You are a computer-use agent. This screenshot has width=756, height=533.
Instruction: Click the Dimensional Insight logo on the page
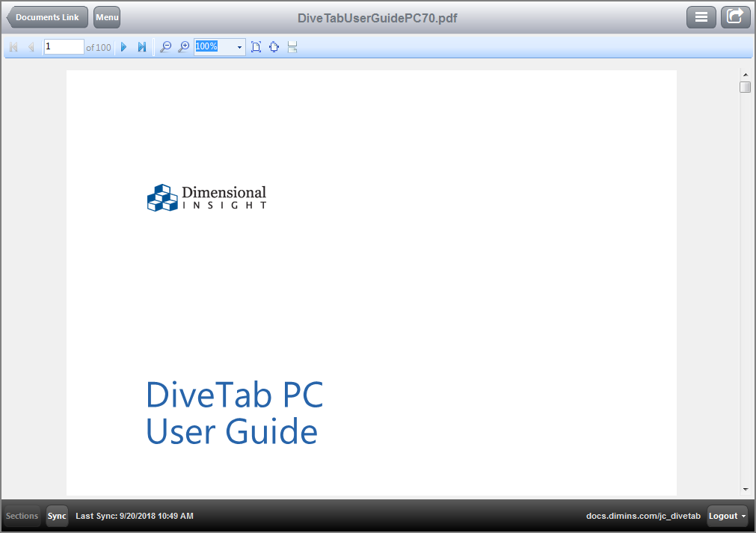pyautogui.click(x=206, y=197)
